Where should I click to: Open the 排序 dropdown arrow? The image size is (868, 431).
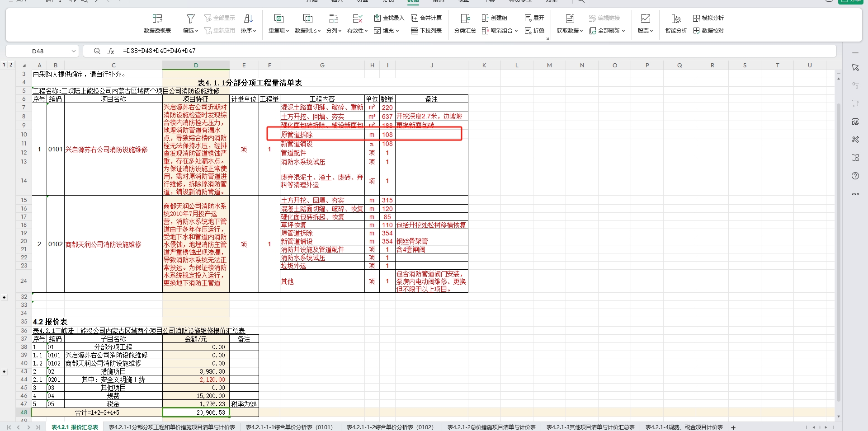[255, 31]
